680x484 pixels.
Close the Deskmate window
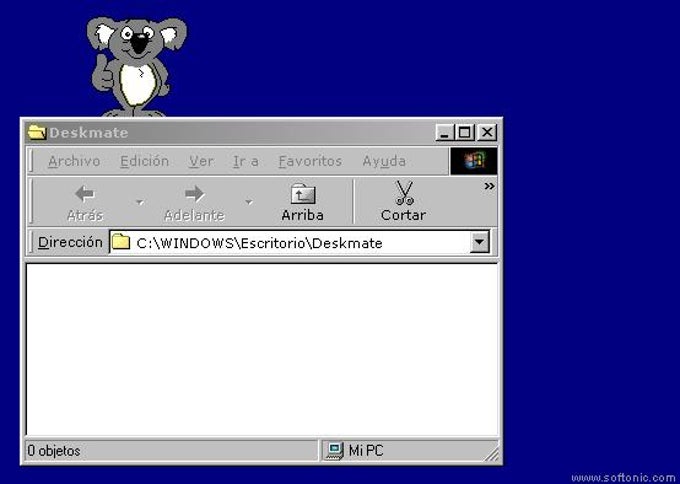tap(487, 132)
